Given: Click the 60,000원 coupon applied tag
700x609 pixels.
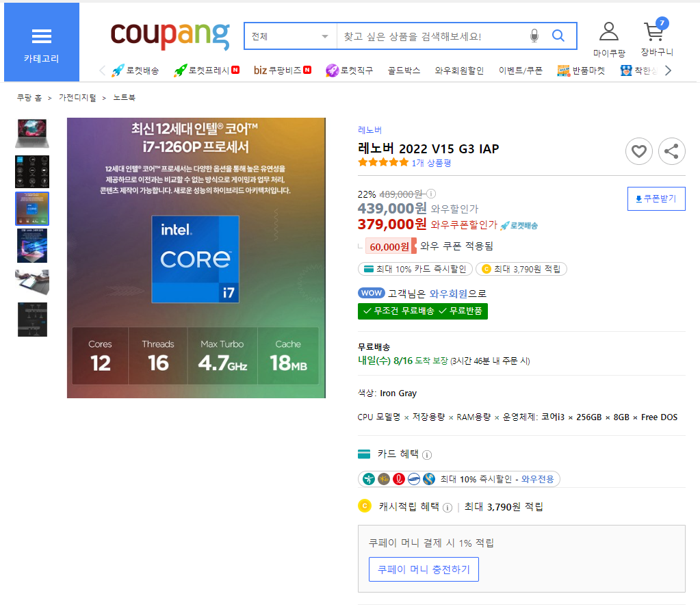Looking at the screenshot, I should point(391,246).
